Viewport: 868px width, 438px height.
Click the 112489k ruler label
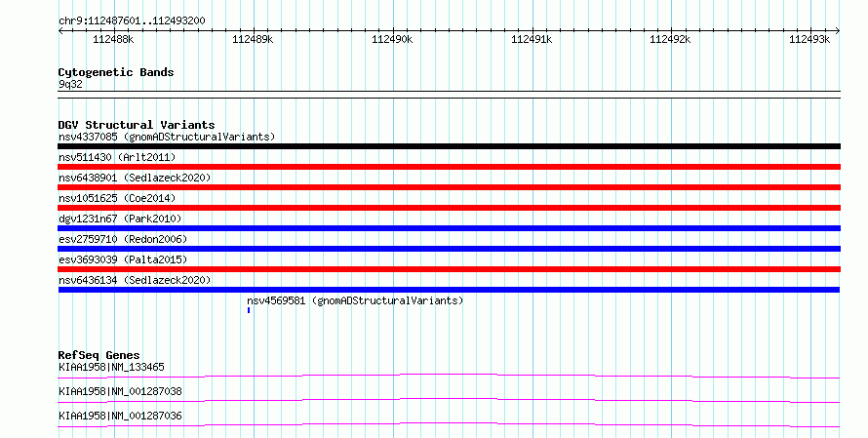click(253, 39)
